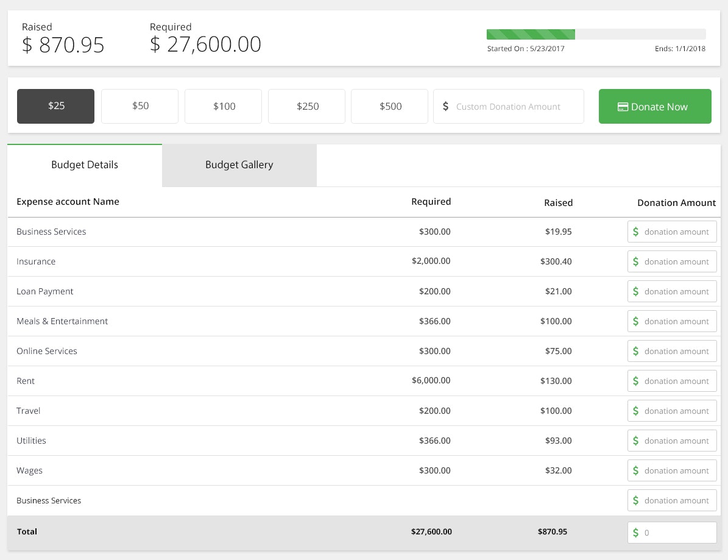Click the Rent expense account name
The width and height of the screenshot is (728, 560).
(26, 381)
